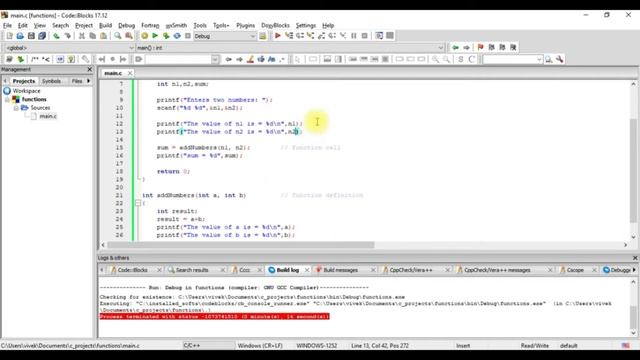Collapse the addNumbers function fold marker

pyautogui.click(x=138, y=203)
